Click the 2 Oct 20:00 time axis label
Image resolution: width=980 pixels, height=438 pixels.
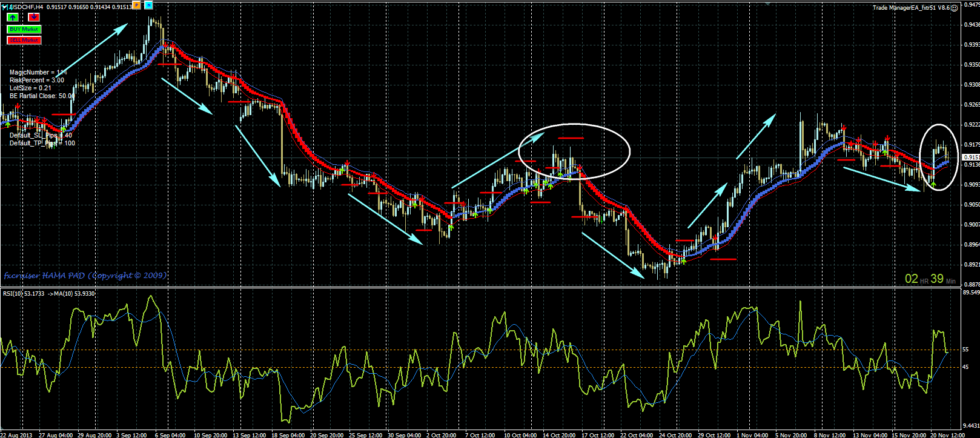click(x=441, y=435)
